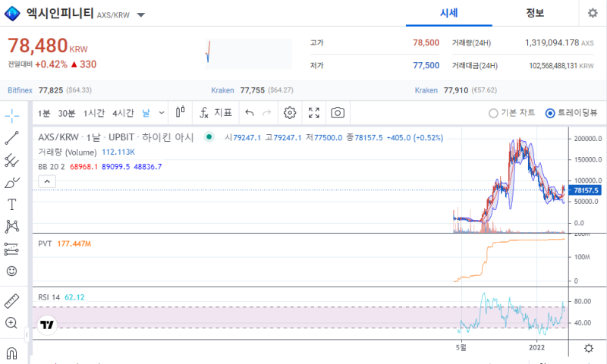
Task: Select the 트레이딩뷰 radio option
Action: point(571,113)
